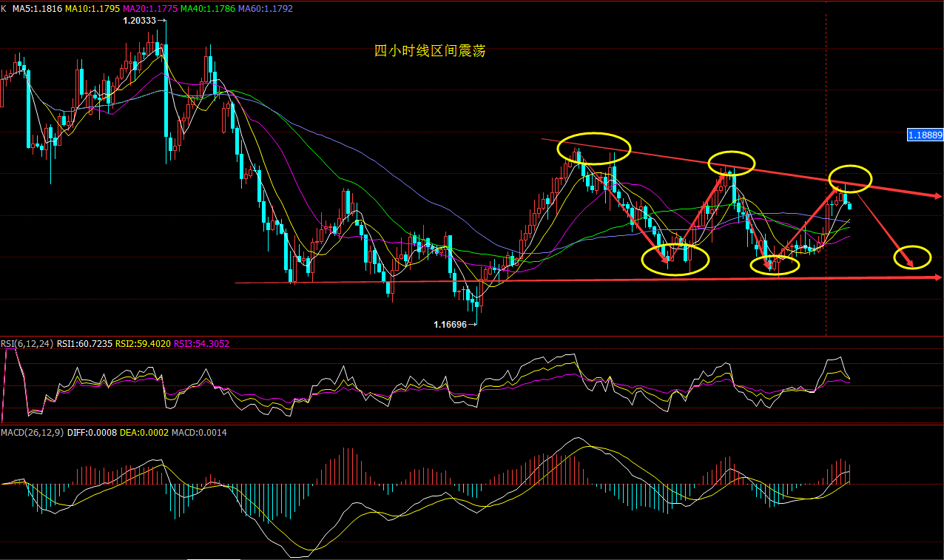
Task: Select the yellow MA10:1.1795 indicator label
Action: (x=92, y=9)
